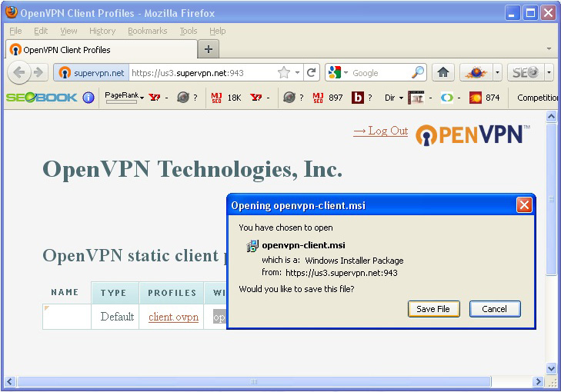
Task: Open the Bookmarks menu
Action: tap(148, 31)
